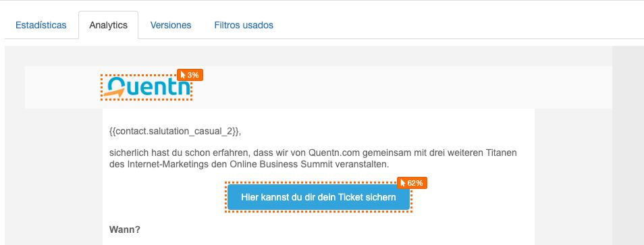Open the Versiones tab

click(171, 25)
